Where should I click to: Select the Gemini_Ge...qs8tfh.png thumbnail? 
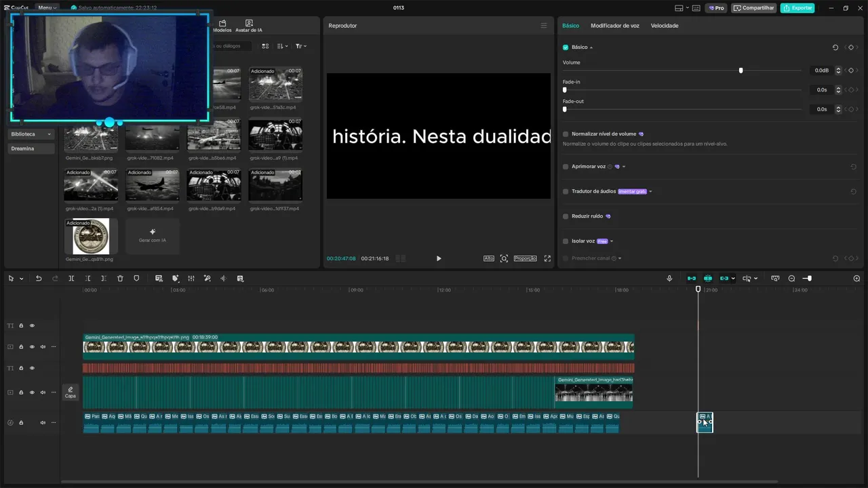[91, 236]
